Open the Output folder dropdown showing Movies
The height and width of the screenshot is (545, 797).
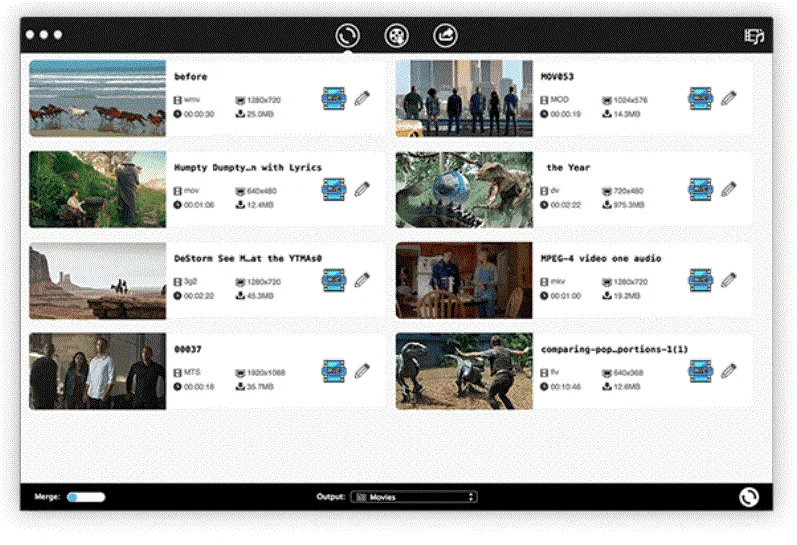pos(414,497)
